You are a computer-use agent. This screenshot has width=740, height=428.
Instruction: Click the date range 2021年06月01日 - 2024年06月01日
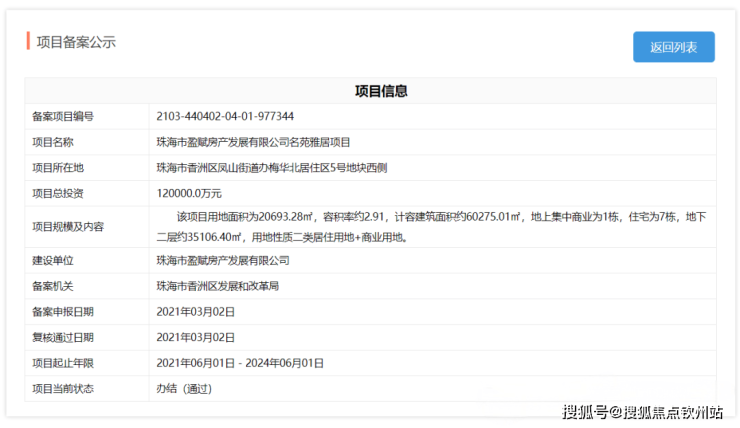coord(254,362)
